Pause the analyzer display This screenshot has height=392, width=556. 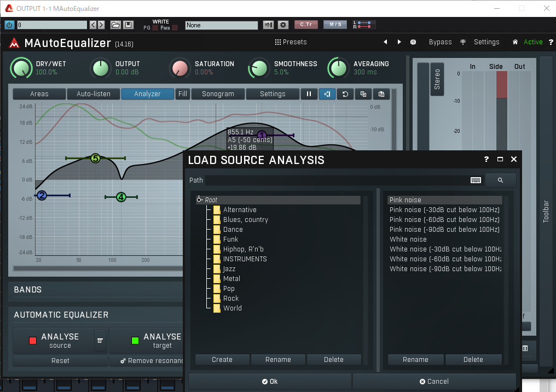click(309, 94)
